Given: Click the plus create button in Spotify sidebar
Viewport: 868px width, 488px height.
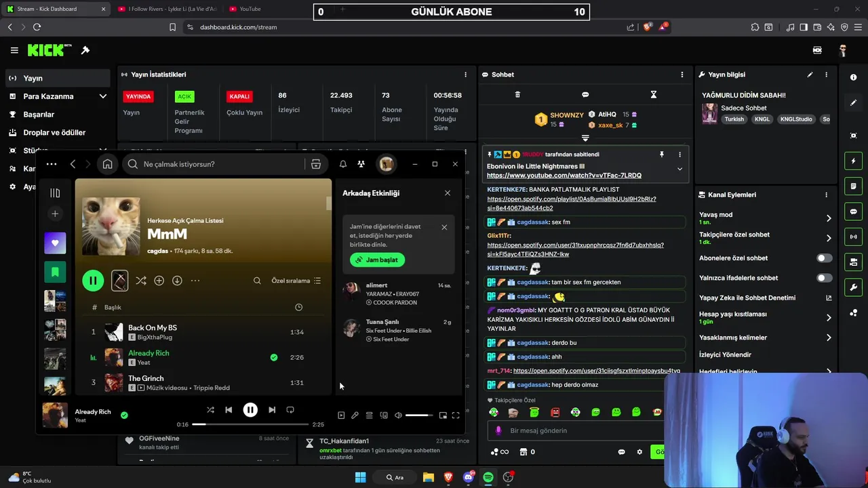Looking at the screenshot, I should click(x=55, y=213).
